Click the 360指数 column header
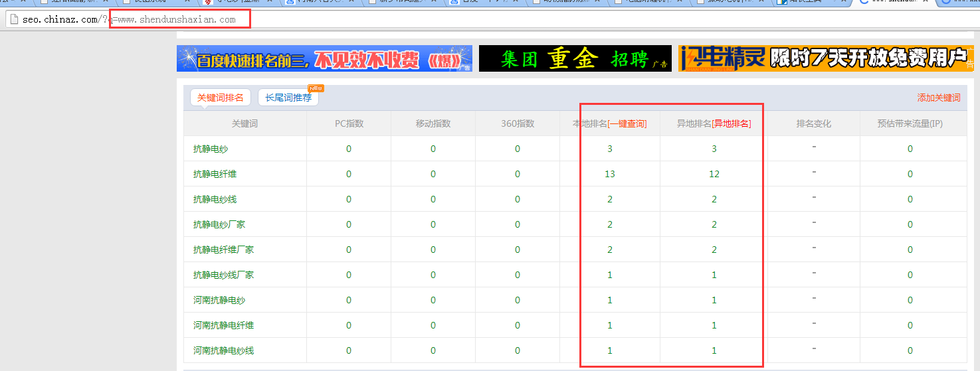This screenshot has height=371, width=980. [518, 123]
